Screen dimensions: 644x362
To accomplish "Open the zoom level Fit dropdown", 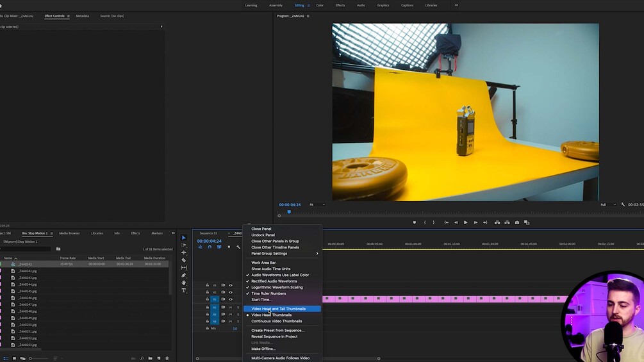I will [x=317, y=204].
